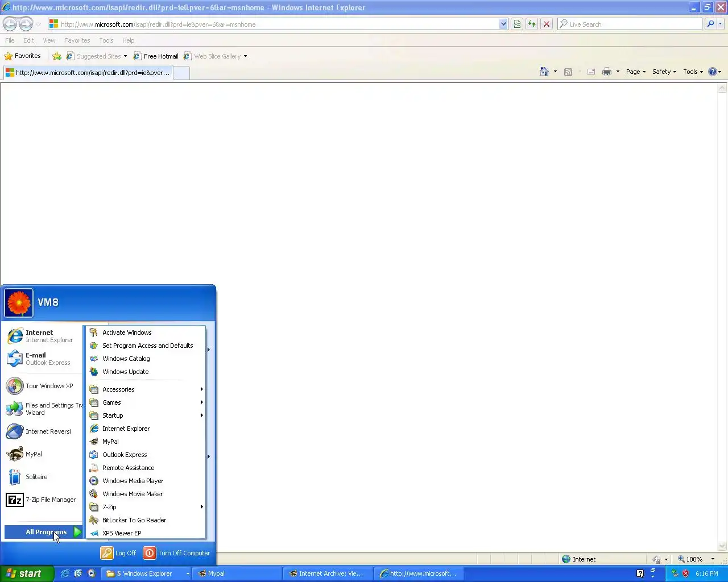Open recent pages dropdown beside Forward button
The width and height of the screenshot is (728, 582).
pyautogui.click(x=38, y=24)
